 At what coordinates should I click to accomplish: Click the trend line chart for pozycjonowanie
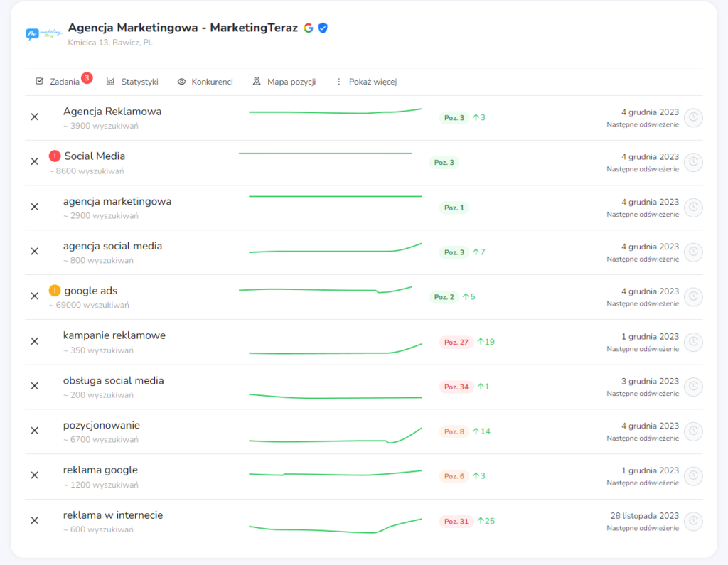[x=335, y=436]
